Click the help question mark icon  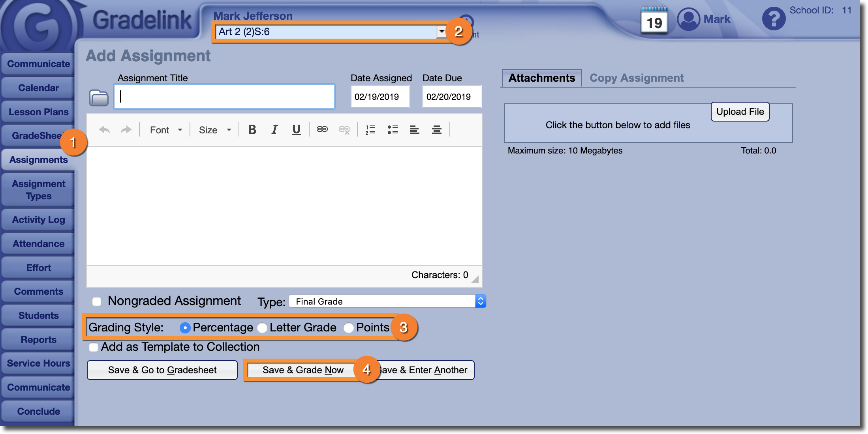point(773,19)
